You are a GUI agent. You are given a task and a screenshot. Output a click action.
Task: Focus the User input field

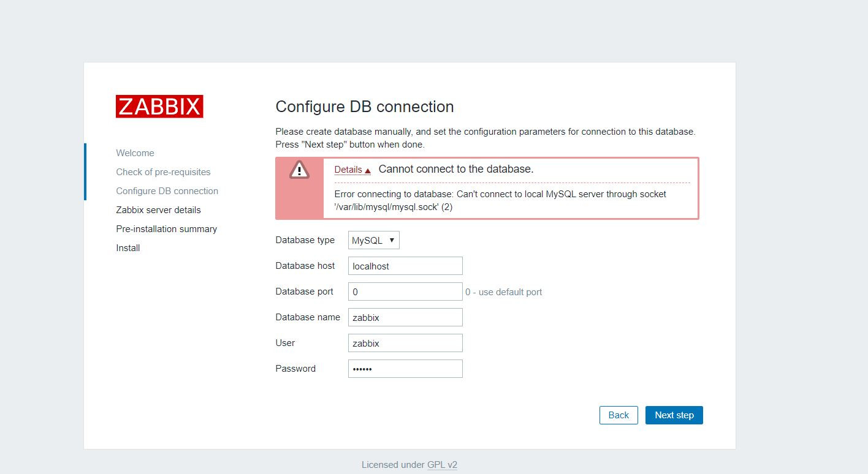(405, 343)
